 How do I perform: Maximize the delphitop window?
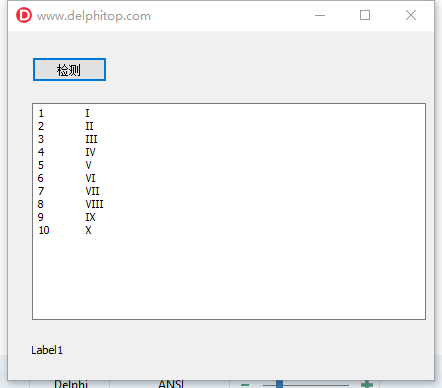pos(365,15)
